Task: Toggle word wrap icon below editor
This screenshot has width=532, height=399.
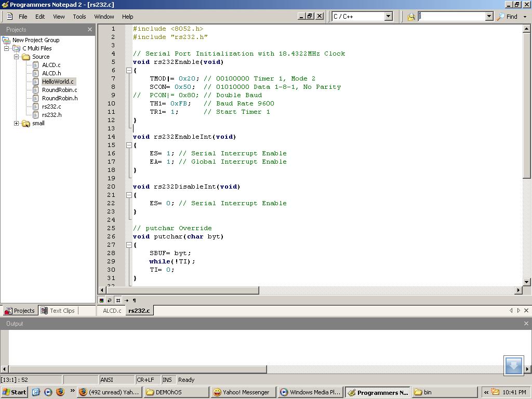Action: click(110, 300)
